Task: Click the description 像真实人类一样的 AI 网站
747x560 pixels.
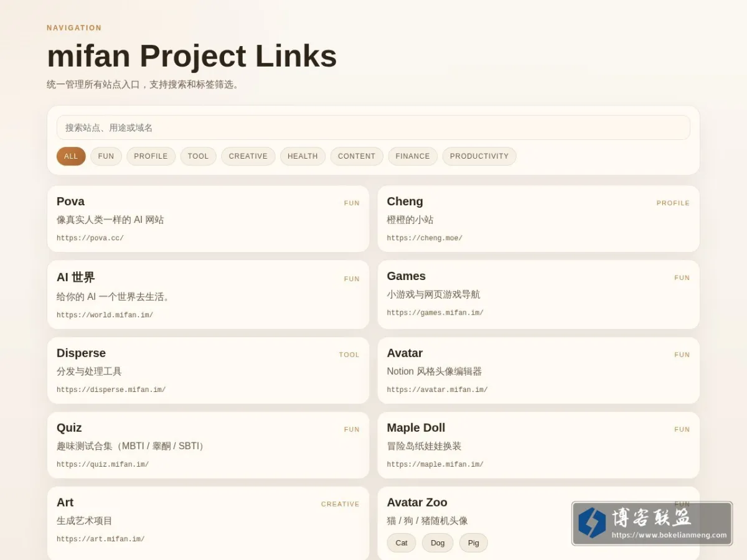Action: point(110,220)
